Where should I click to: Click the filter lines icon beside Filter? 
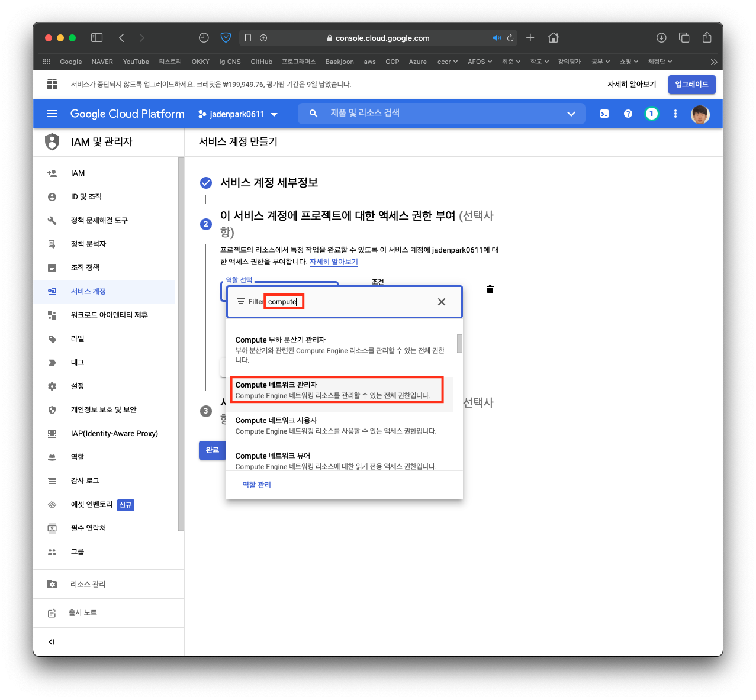[241, 302]
